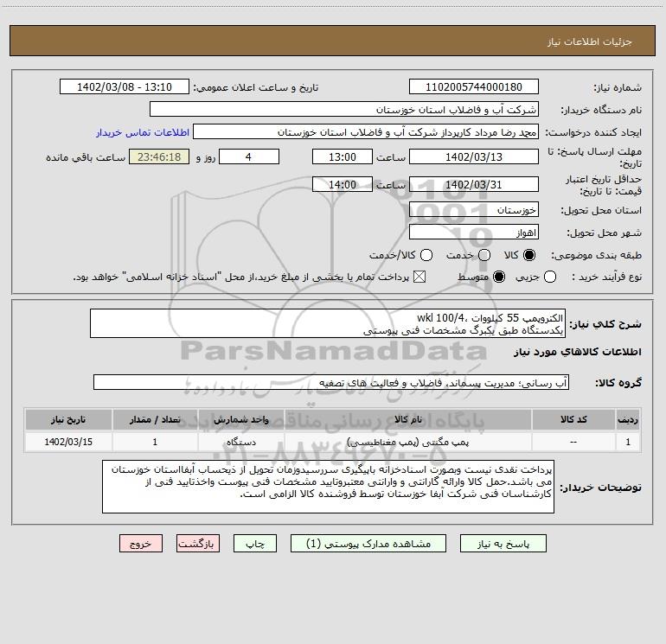Click the general description box الکتروپمپ 55 کیلووات
The height and width of the screenshot is (644, 666).
[x=328, y=324]
